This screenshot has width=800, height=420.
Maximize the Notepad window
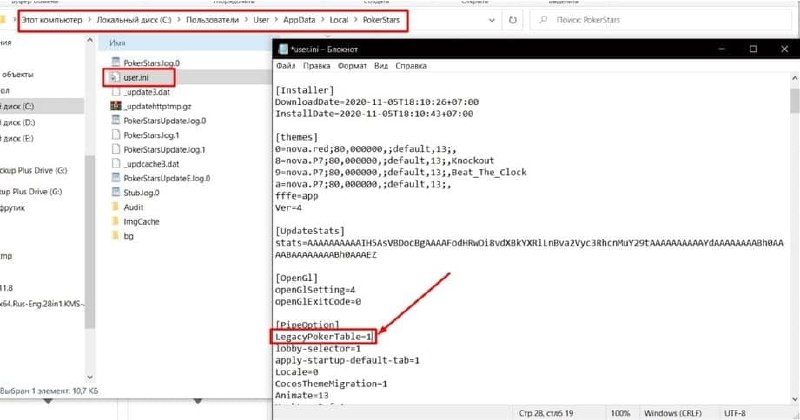click(753, 49)
